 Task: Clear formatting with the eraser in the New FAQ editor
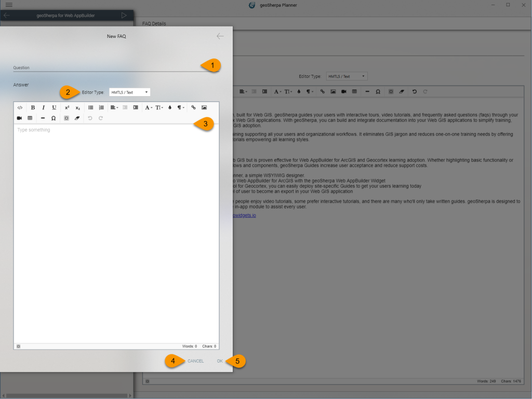tap(77, 118)
